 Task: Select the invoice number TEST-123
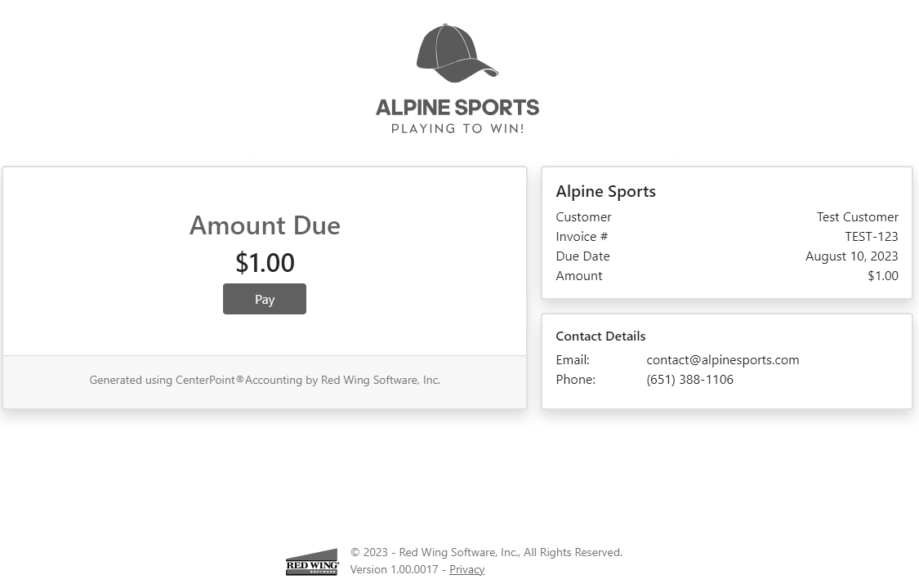pos(871,237)
